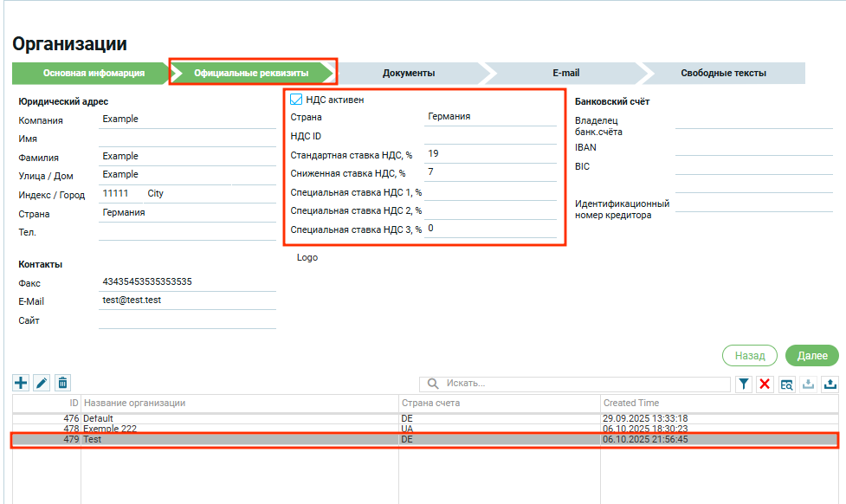Click the add new organization plus icon
846x504 pixels.
click(x=21, y=383)
